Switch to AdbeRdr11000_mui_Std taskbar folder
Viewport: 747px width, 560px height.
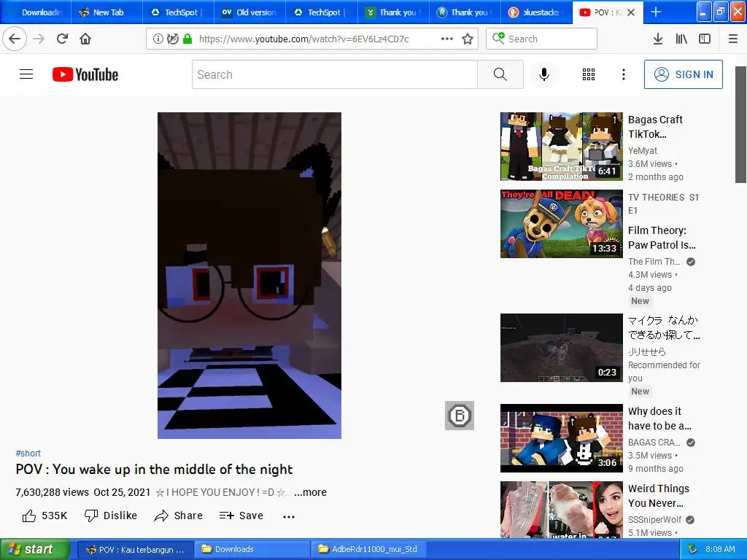(368, 550)
